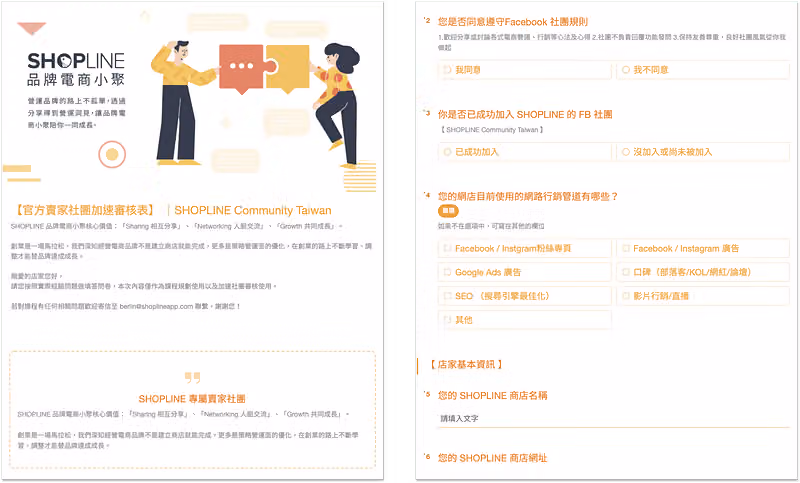Click the 【官方賣家社團加速審核表】 heading
800x483 pixels.
pos(84,210)
